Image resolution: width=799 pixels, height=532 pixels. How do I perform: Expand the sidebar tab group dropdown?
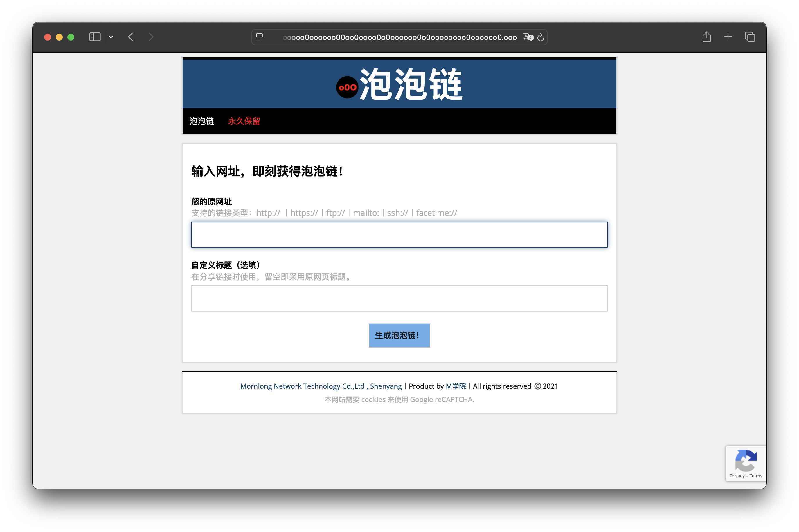click(111, 37)
